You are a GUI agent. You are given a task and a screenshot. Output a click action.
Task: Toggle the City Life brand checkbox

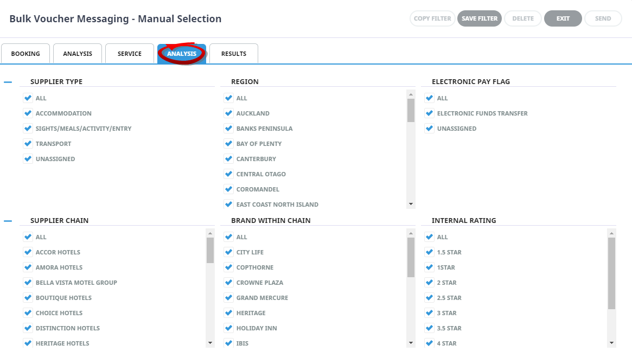(228, 252)
